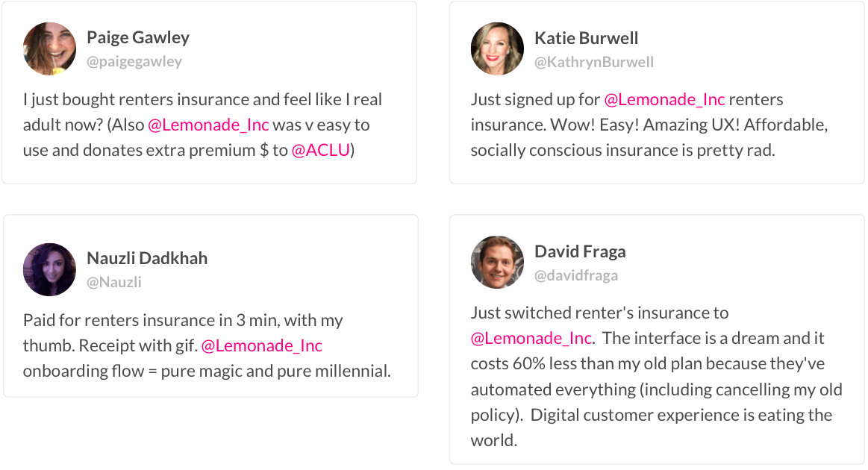Click David Fraga's tweet text about 60% less

coord(657,377)
